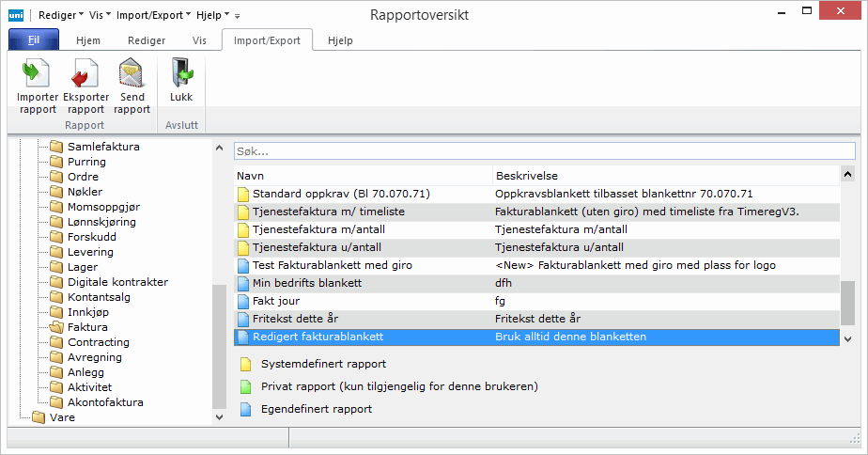This screenshot has height=455, width=868.
Task: Open the Fil tab
Action: 33,41
